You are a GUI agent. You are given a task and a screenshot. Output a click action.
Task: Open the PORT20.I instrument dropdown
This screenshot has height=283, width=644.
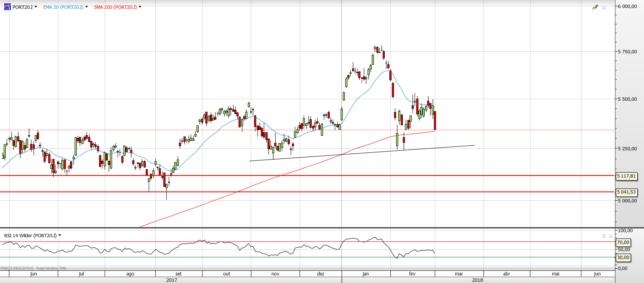(x=36, y=7)
